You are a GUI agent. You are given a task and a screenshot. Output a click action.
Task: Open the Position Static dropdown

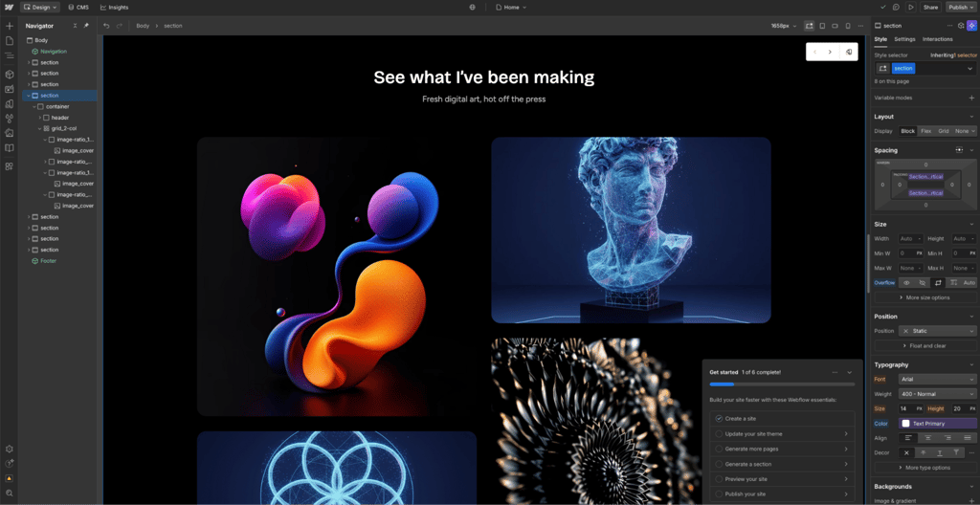[938, 331]
